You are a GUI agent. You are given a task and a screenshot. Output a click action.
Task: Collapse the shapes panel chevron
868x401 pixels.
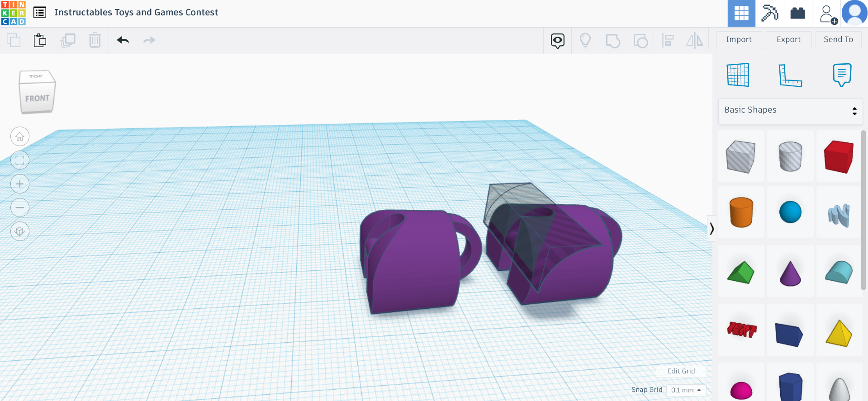711,228
